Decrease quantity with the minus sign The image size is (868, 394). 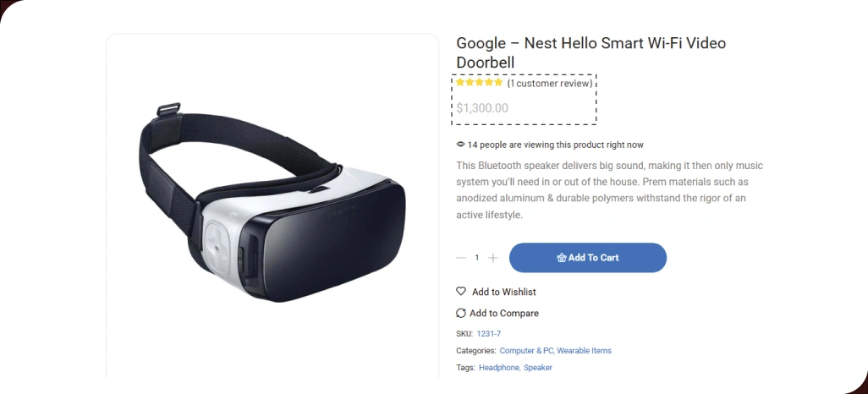click(x=461, y=258)
